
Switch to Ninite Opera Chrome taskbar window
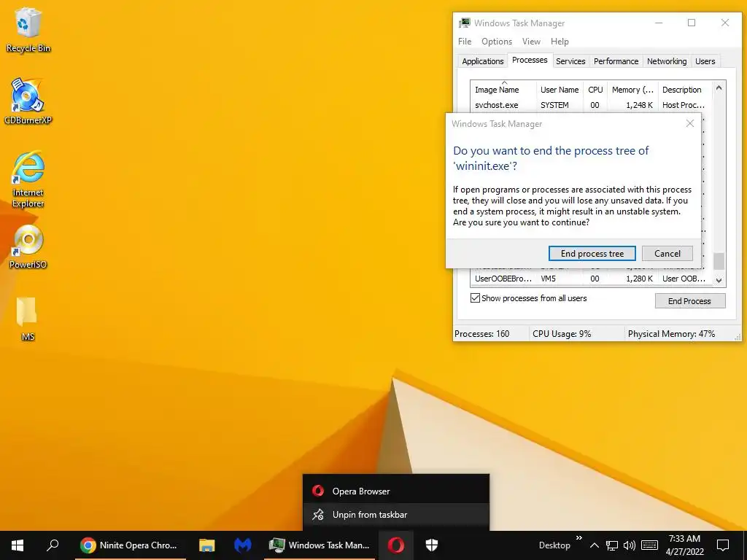130,545
